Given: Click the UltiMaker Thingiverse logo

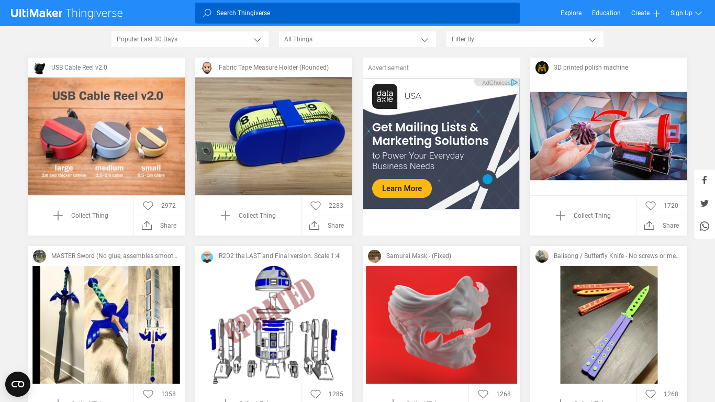Looking at the screenshot, I should (x=67, y=13).
